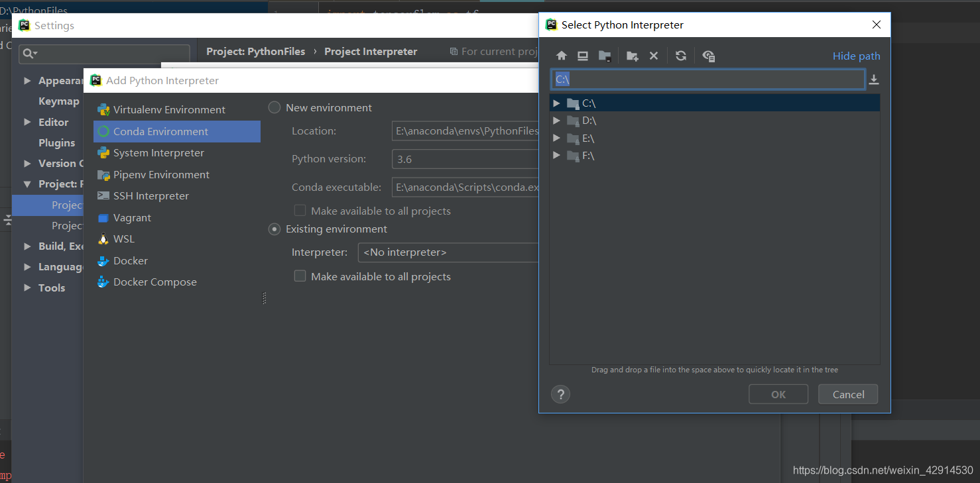Expand Build, Execution section in Settings

[x=27, y=246]
